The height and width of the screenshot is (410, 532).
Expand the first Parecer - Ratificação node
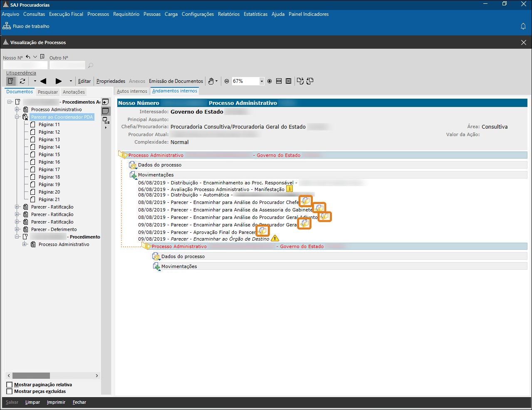[17, 207]
